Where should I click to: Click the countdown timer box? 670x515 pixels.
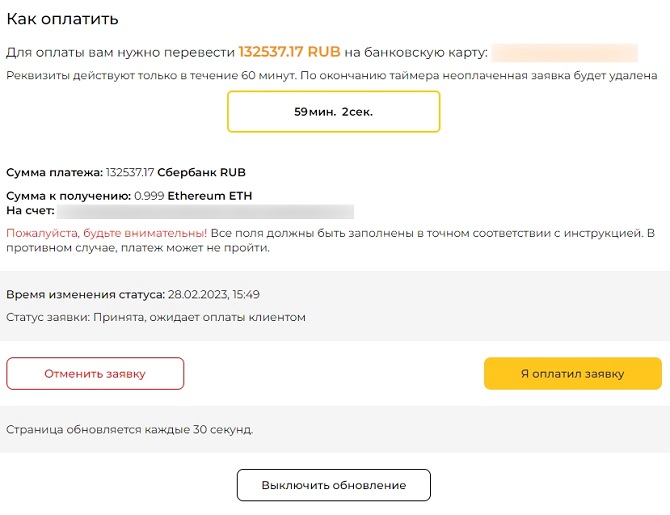click(x=333, y=112)
